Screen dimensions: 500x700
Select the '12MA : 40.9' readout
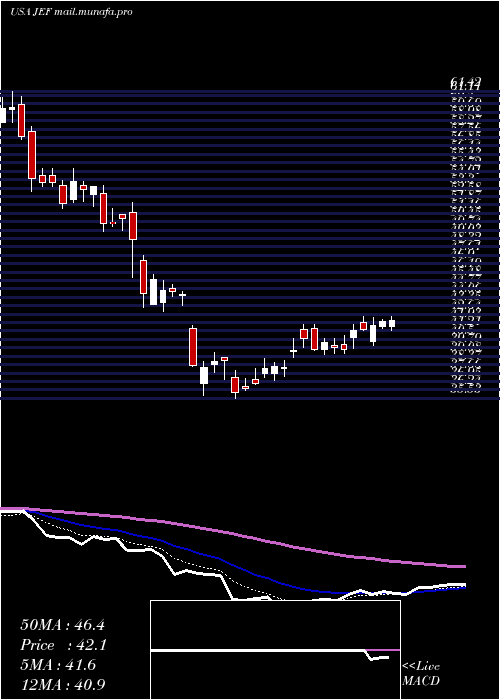63,684
